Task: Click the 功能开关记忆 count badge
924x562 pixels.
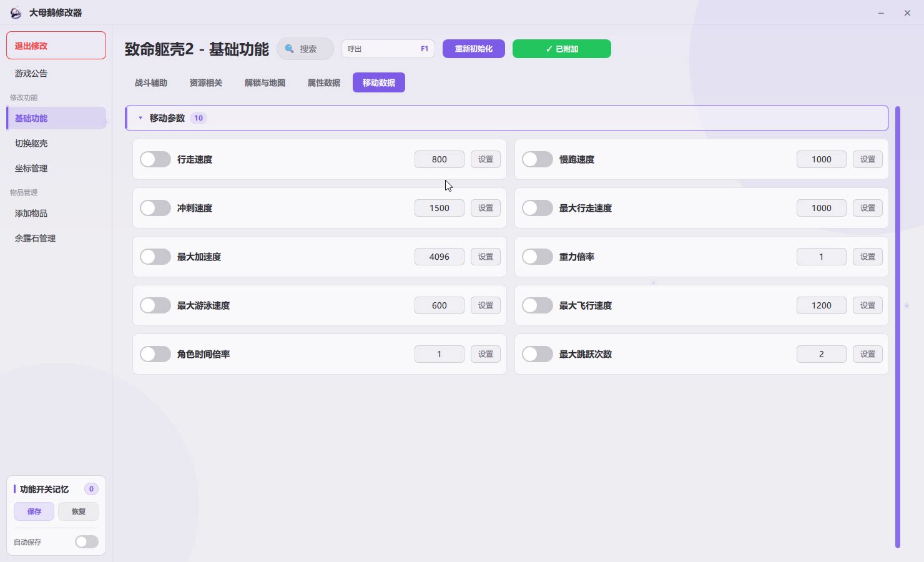Action: coord(91,489)
